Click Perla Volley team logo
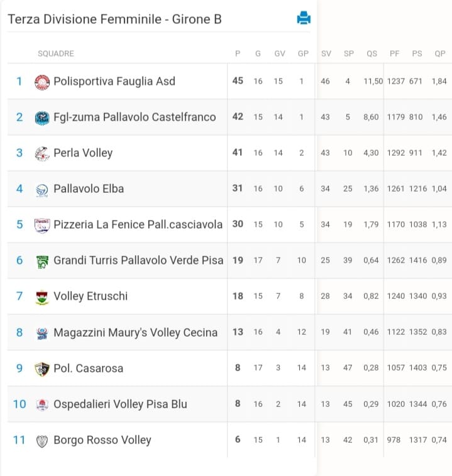452x476 pixels. (42, 154)
